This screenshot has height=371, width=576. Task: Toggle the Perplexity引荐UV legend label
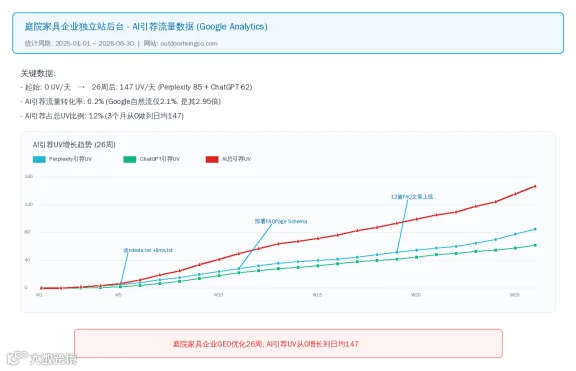(70, 159)
